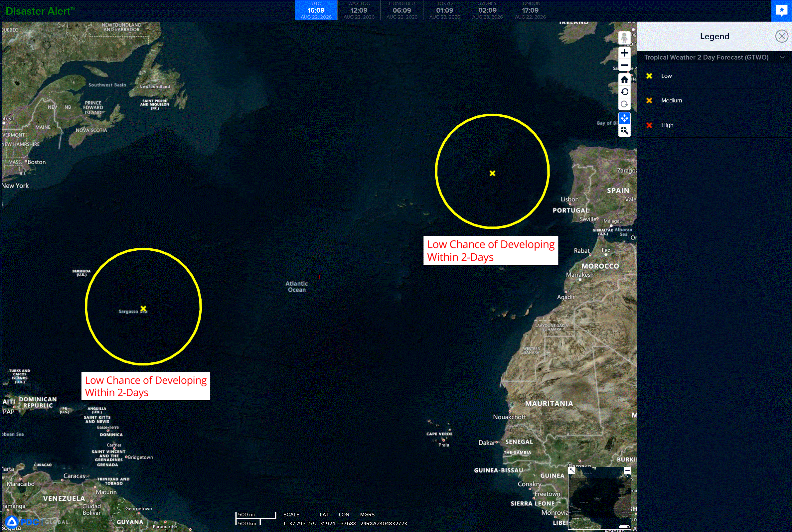Minimize the overview map inset
This screenshot has height=532, width=792.
[627, 470]
